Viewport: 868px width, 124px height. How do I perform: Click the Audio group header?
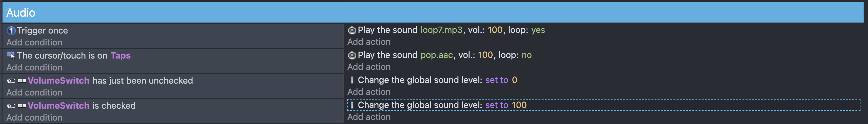point(433,13)
